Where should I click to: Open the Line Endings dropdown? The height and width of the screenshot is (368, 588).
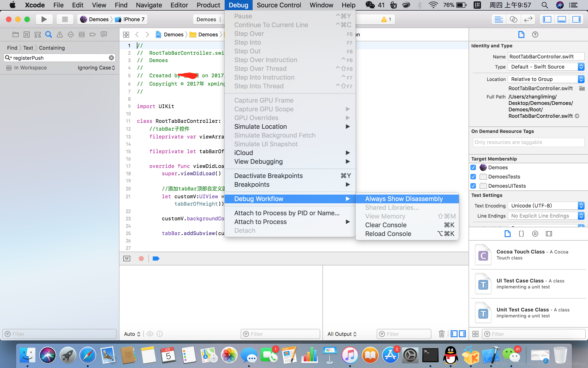coord(546,216)
